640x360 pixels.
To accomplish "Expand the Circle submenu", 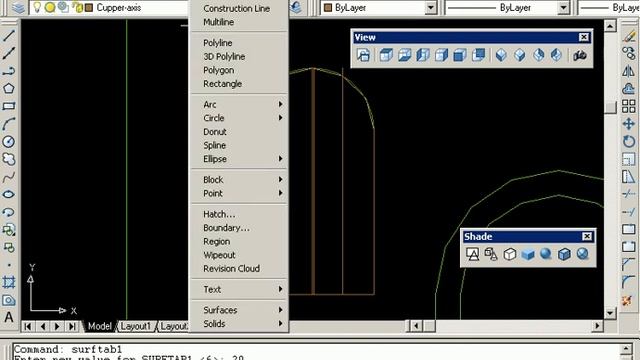I will coord(240,118).
